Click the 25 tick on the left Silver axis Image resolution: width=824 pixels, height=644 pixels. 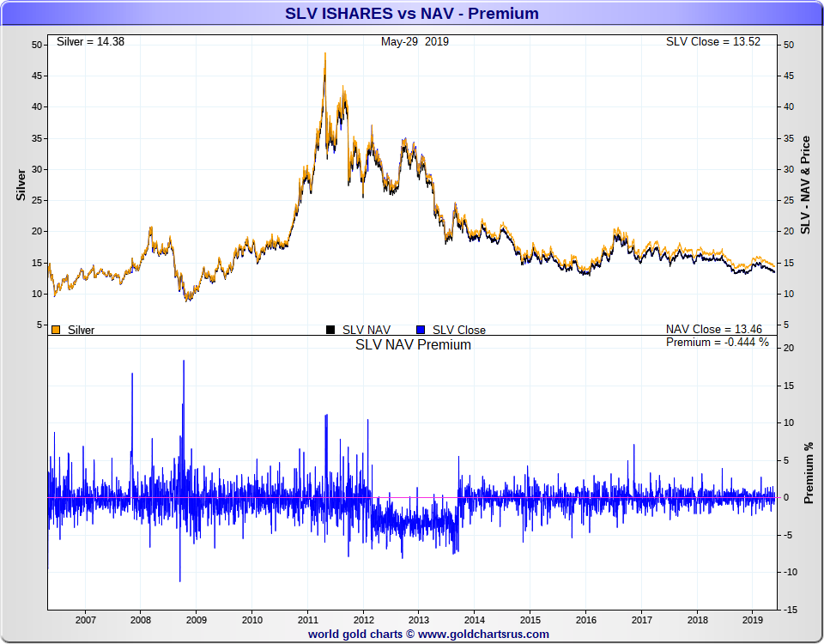(36, 200)
